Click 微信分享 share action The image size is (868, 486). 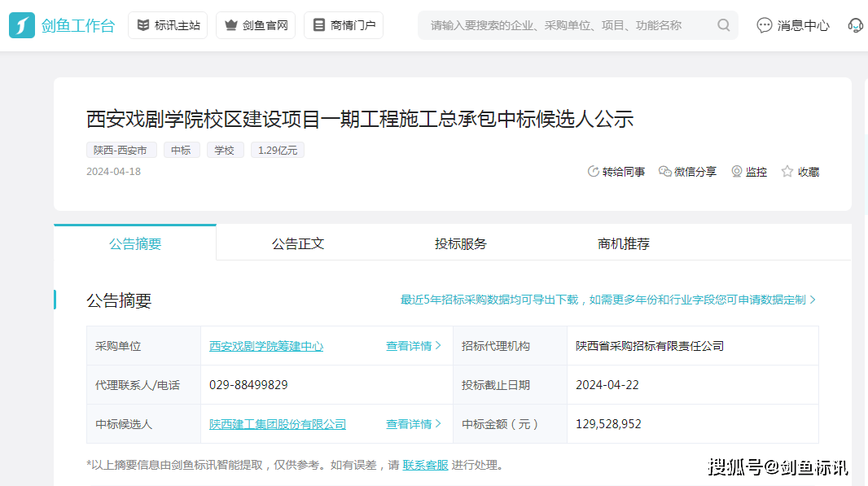[687, 172]
